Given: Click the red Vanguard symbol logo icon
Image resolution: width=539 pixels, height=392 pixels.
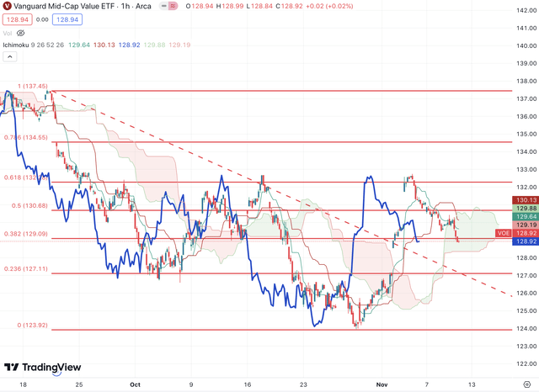Looking at the screenshot, I should (8, 5).
